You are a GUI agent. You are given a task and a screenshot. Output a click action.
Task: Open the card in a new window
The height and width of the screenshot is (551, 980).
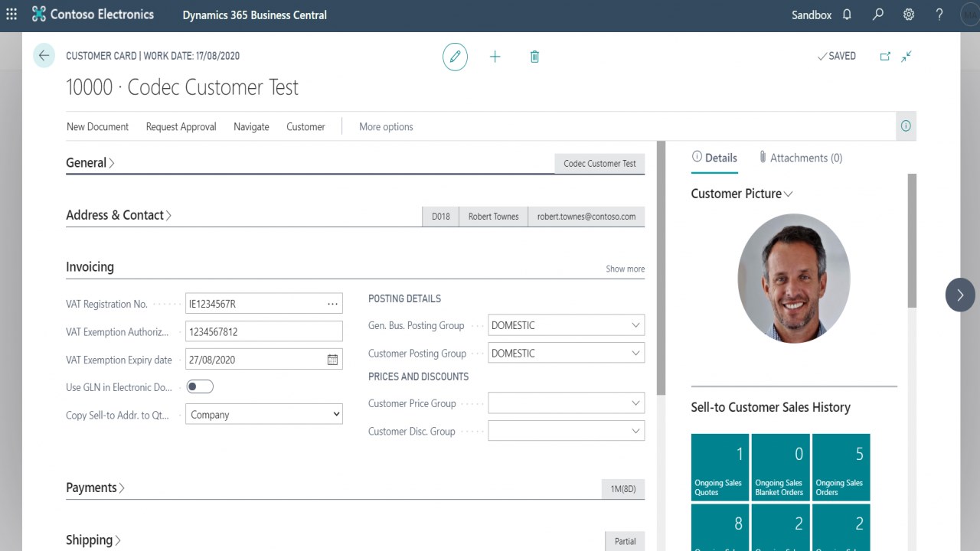885,57
